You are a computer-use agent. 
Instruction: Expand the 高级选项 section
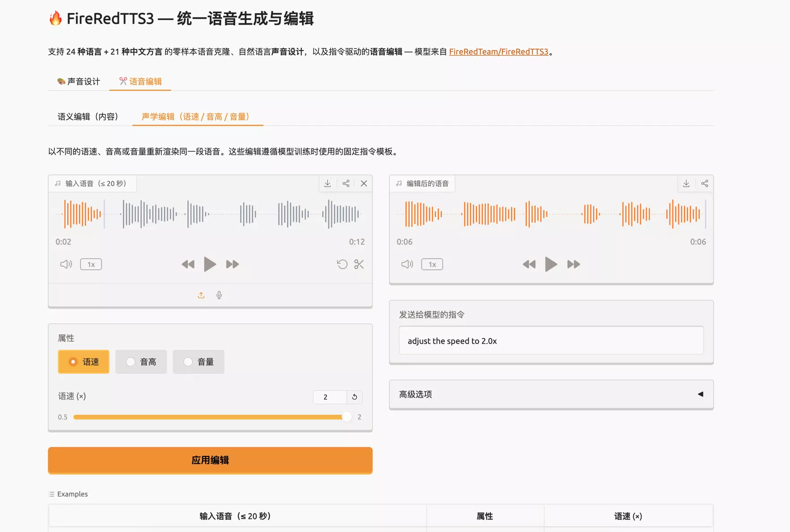551,394
